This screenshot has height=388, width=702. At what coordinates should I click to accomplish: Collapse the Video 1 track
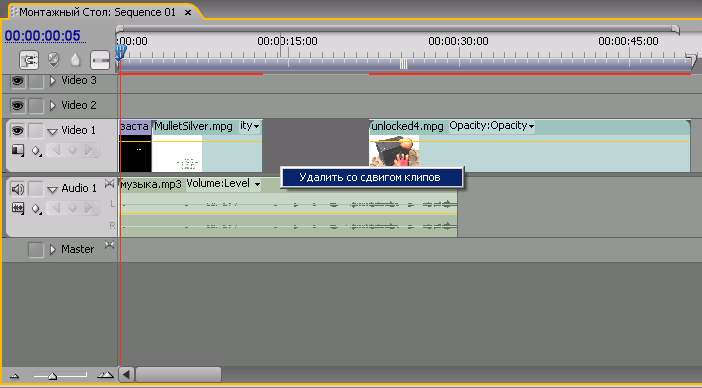click(53, 131)
